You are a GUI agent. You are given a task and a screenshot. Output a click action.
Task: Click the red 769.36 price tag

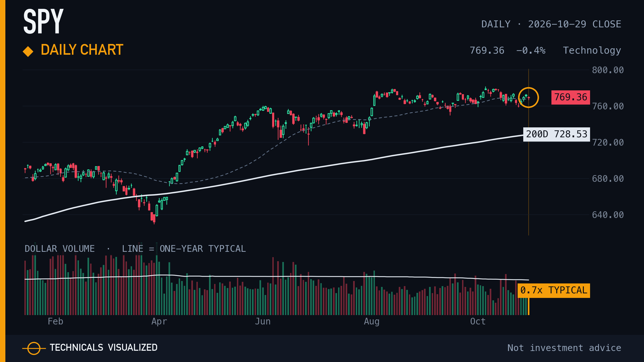[570, 97]
